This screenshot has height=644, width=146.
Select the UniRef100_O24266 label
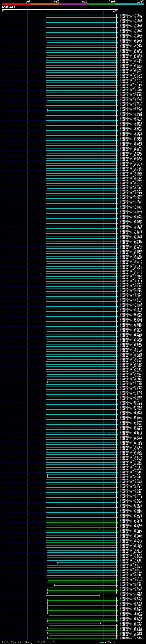click(x=131, y=67)
